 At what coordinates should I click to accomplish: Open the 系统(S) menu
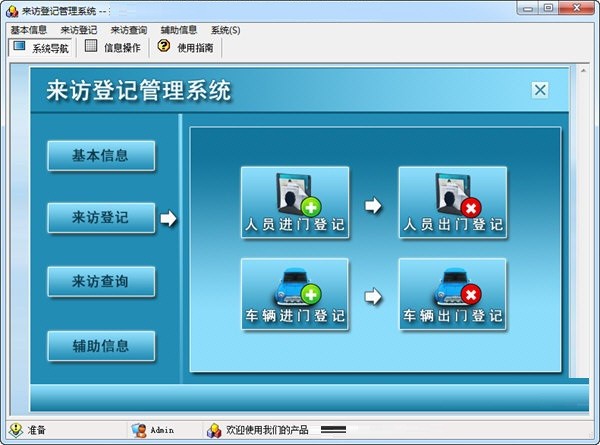[226, 30]
